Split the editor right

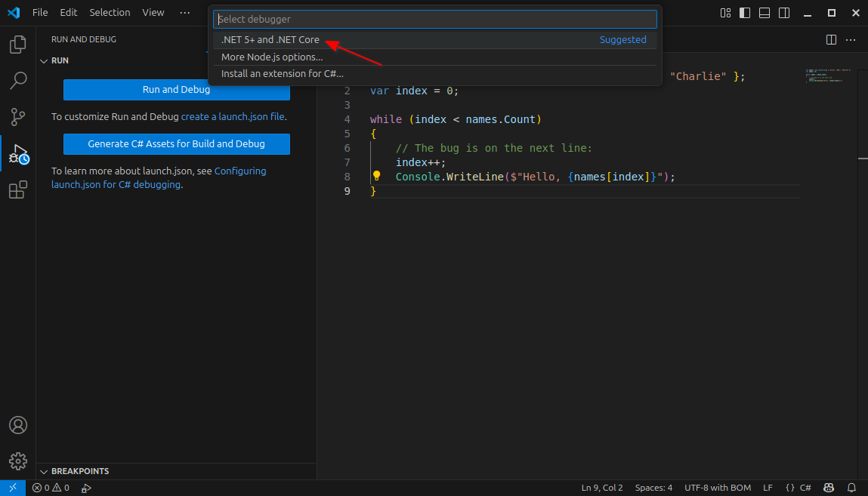click(x=831, y=40)
